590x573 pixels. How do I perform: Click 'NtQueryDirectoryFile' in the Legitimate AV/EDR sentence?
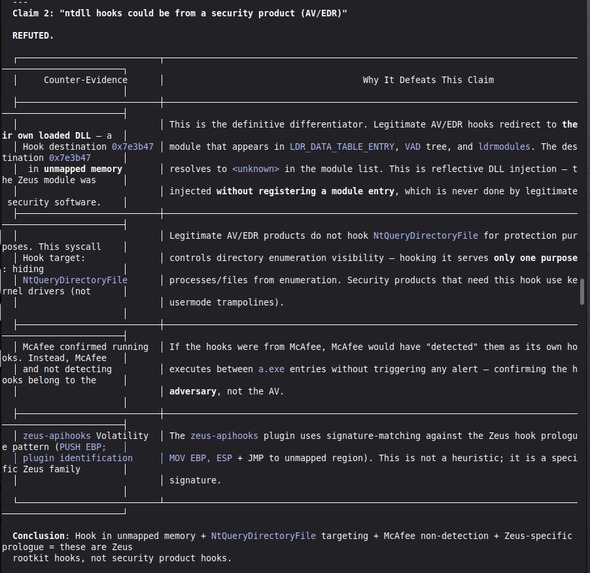426,236
